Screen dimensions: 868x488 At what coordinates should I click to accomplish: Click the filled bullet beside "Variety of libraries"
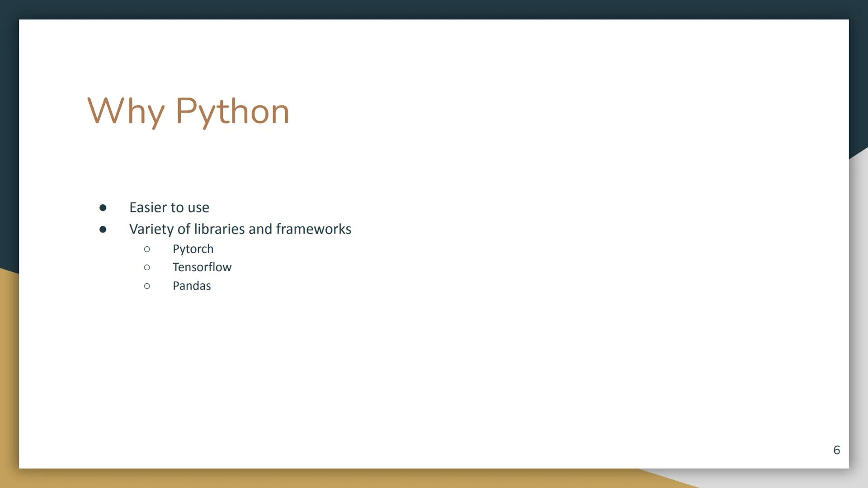tap(103, 229)
